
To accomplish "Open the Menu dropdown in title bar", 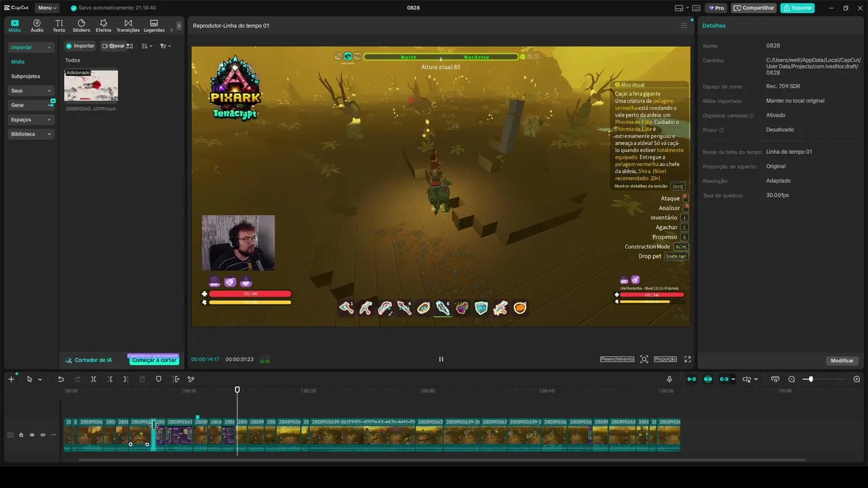I will click(x=47, y=8).
